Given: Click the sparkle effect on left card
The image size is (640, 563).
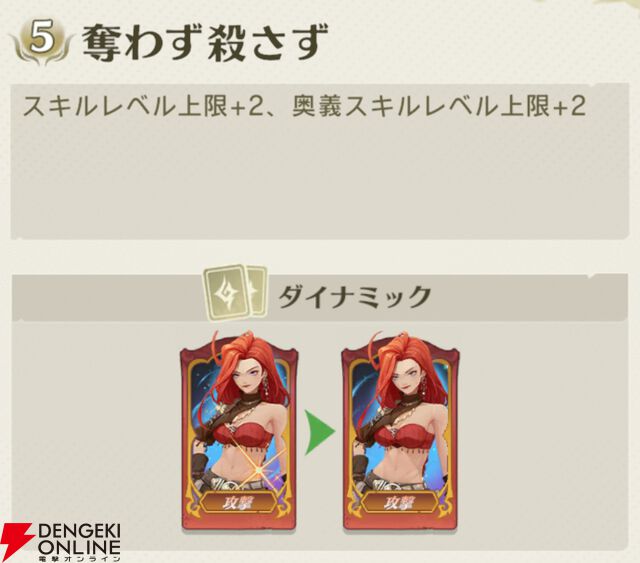Looking at the screenshot, I should [258, 470].
